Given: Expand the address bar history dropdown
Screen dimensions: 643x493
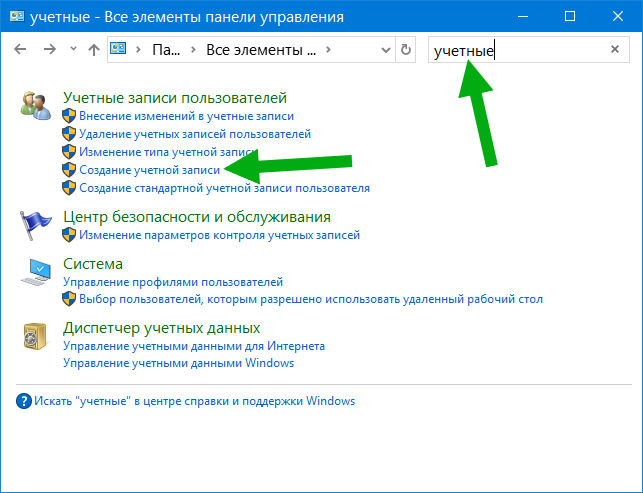Looking at the screenshot, I should tap(385, 50).
